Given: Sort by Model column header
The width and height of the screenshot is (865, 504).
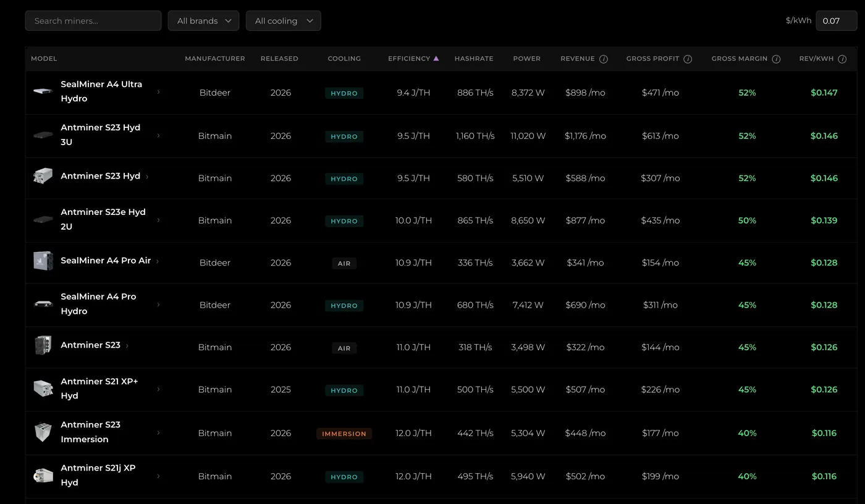Looking at the screenshot, I should click(x=44, y=59).
